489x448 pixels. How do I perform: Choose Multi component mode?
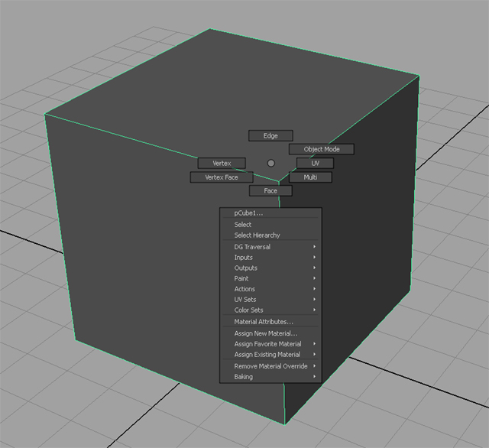click(310, 177)
